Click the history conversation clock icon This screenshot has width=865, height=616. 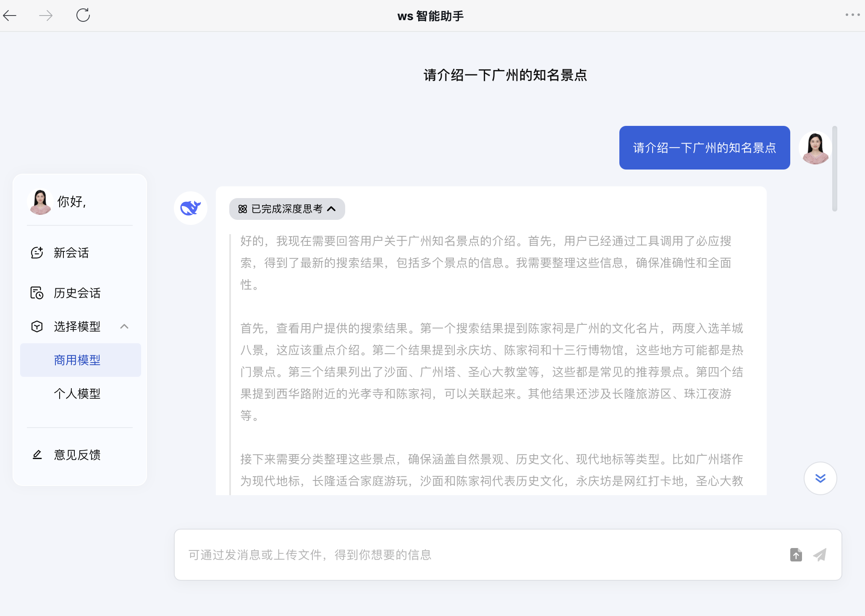(x=37, y=293)
